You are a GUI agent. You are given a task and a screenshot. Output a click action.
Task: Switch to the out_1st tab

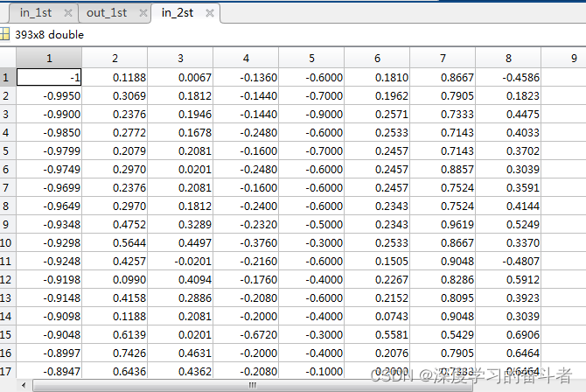(107, 13)
